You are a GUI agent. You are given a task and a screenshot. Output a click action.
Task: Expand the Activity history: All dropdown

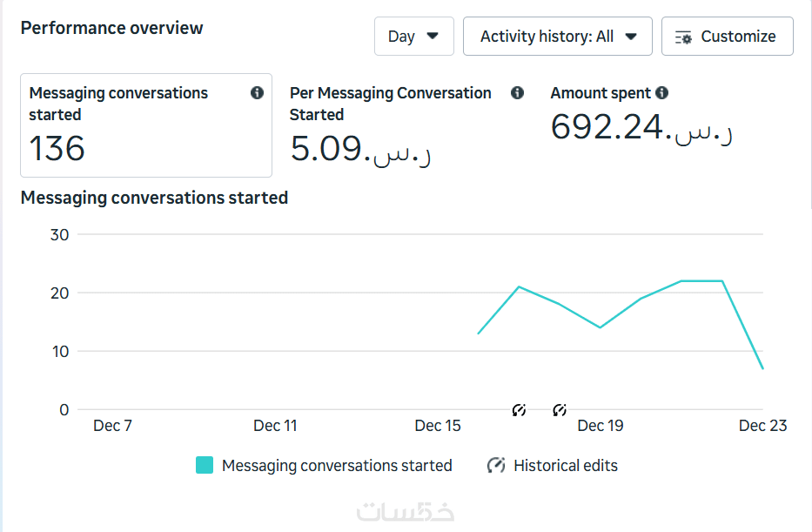[558, 37]
